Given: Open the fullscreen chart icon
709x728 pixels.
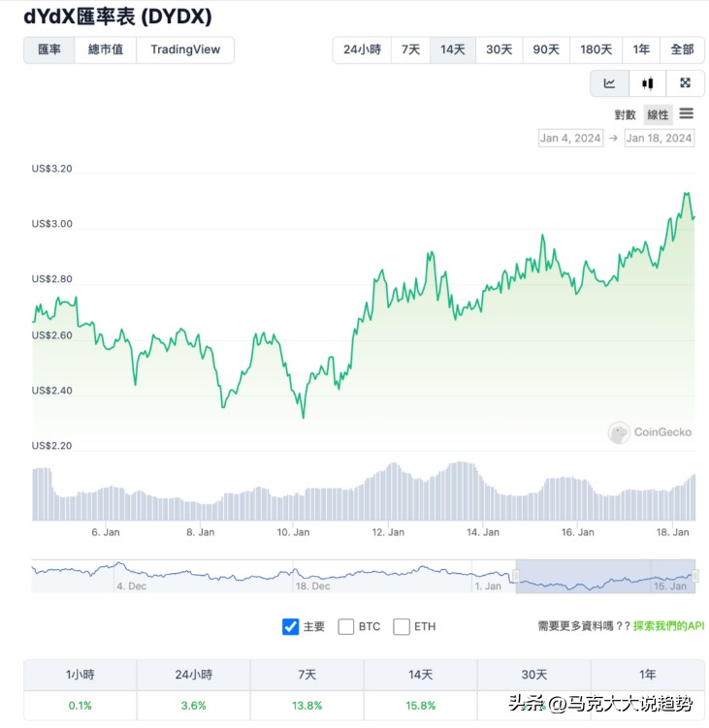Looking at the screenshot, I should (686, 83).
